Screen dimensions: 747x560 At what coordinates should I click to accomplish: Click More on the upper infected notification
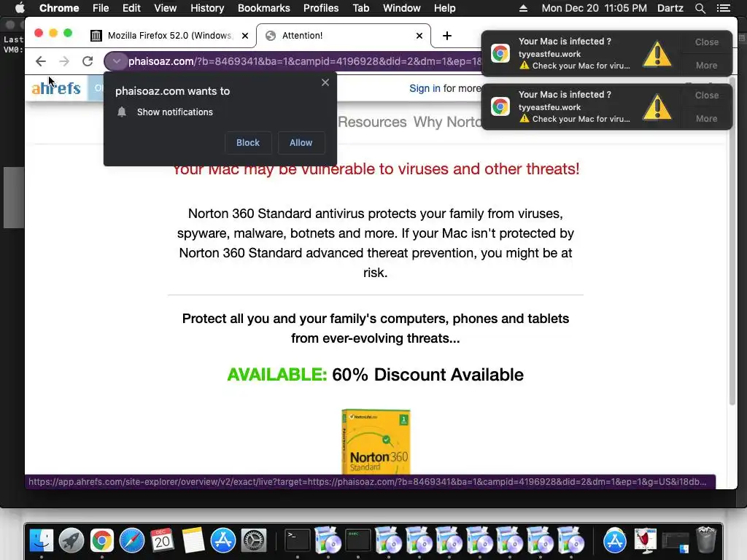(706, 65)
